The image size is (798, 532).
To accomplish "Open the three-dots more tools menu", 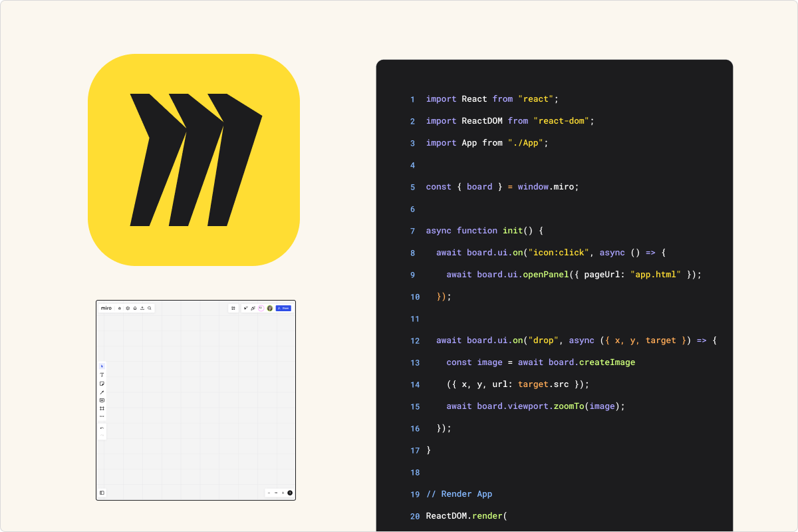I will (x=102, y=416).
